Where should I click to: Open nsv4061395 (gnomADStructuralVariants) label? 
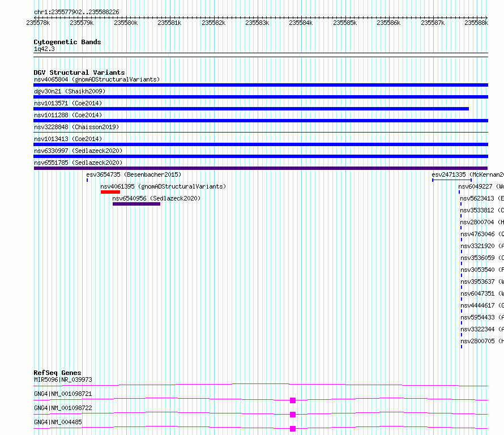point(163,186)
